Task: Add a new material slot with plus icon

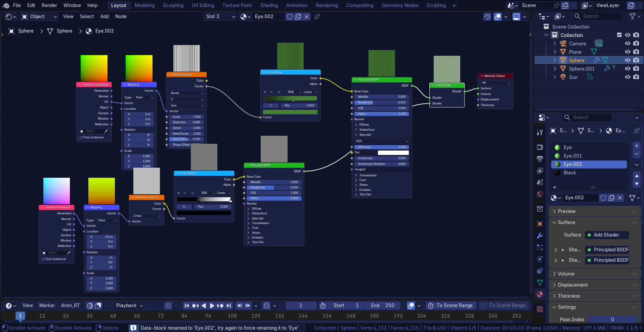Action: click(637, 146)
